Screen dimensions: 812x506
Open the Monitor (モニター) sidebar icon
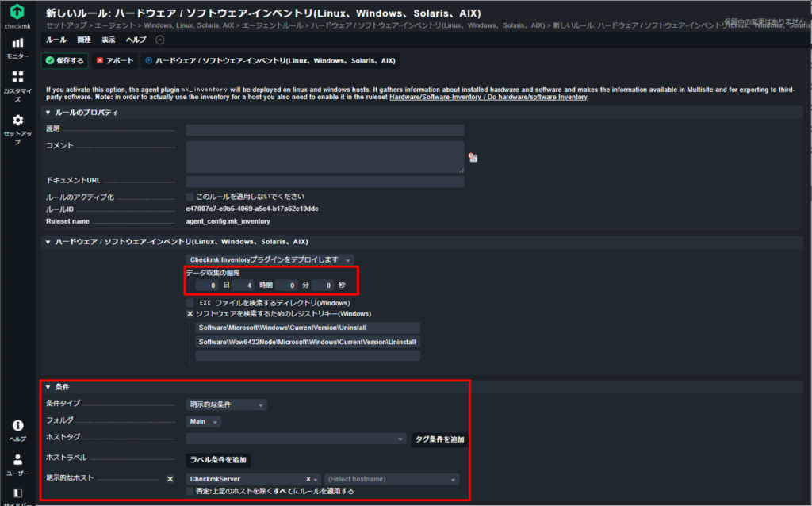(17, 43)
